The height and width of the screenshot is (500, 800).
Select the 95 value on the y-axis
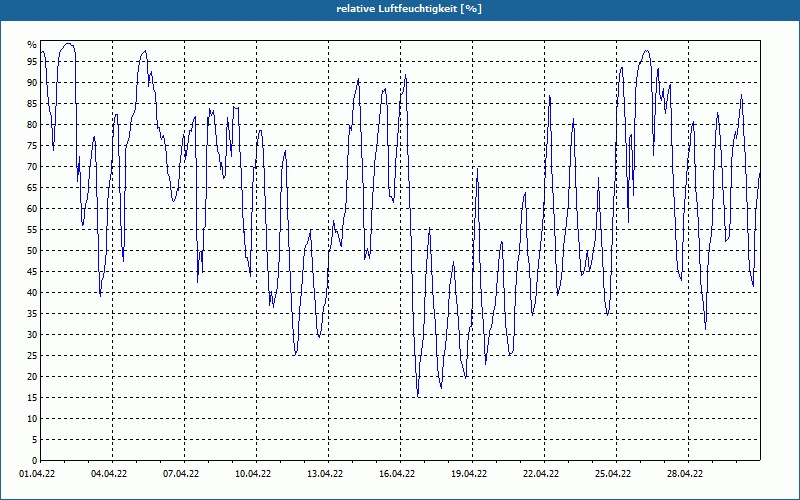32,62
